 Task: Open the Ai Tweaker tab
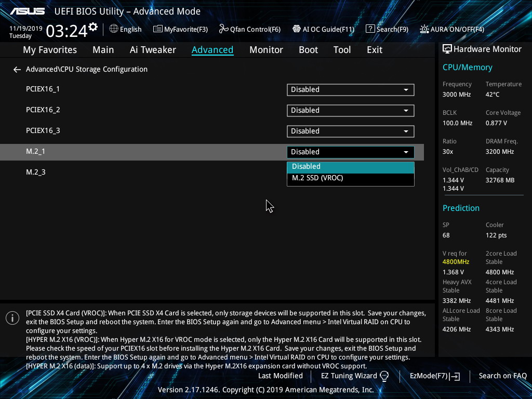153,50
